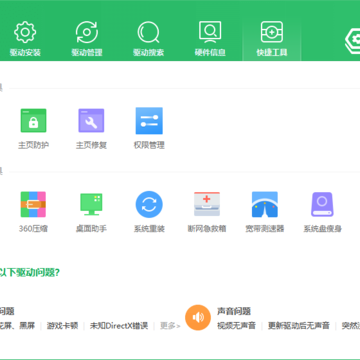Screen dimensions: 360x360
Task: Click the 主页防护 text label
Action: point(33,145)
